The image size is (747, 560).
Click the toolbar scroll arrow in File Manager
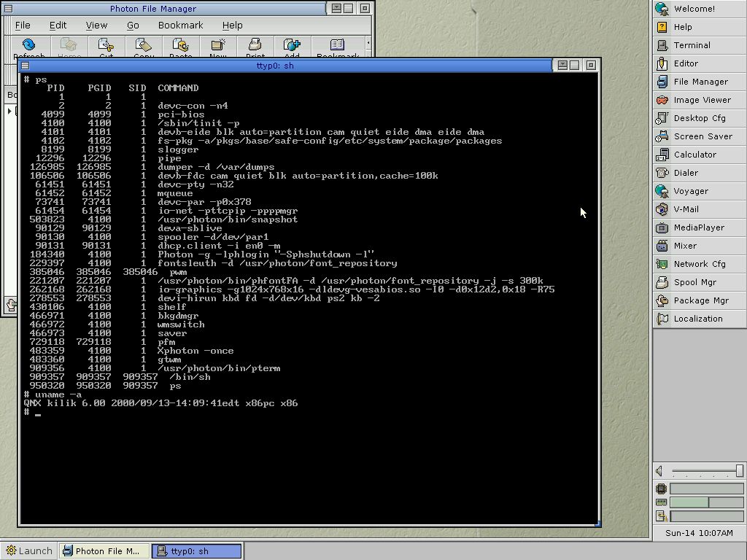(x=368, y=44)
